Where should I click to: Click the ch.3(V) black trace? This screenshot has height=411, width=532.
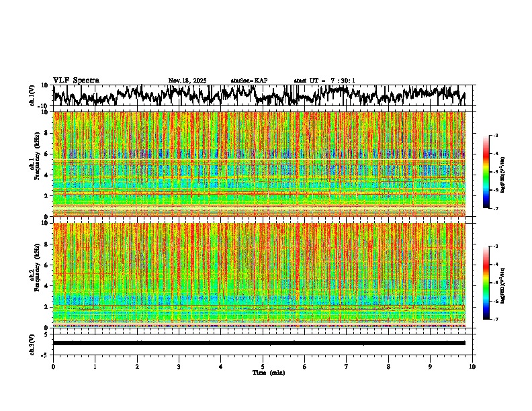(x=259, y=343)
